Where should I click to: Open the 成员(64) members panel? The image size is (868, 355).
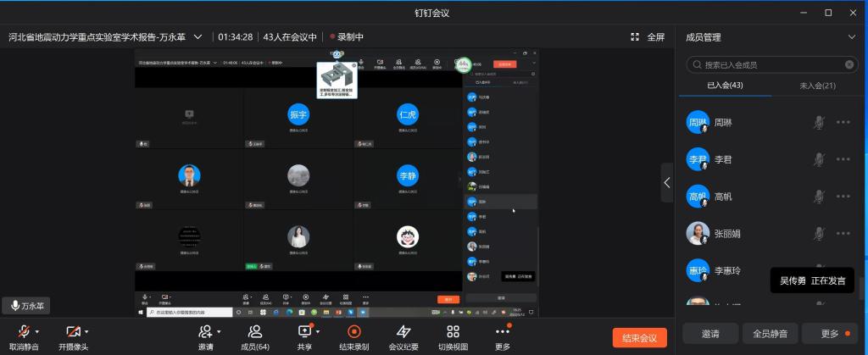[255, 332]
